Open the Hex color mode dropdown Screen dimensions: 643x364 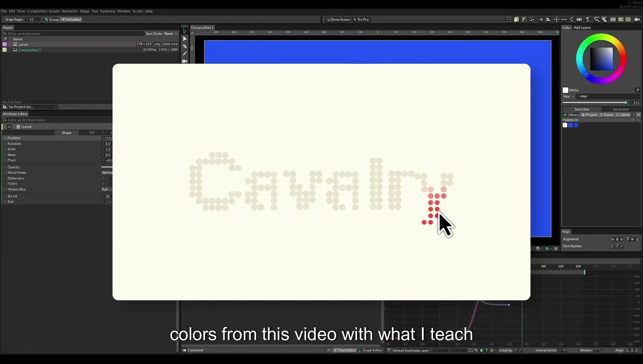(x=568, y=97)
